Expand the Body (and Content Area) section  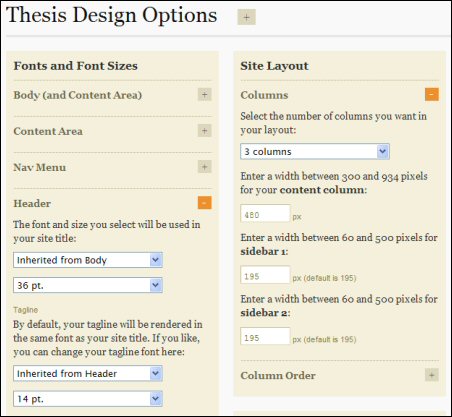pyautogui.click(x=205, y=94)
